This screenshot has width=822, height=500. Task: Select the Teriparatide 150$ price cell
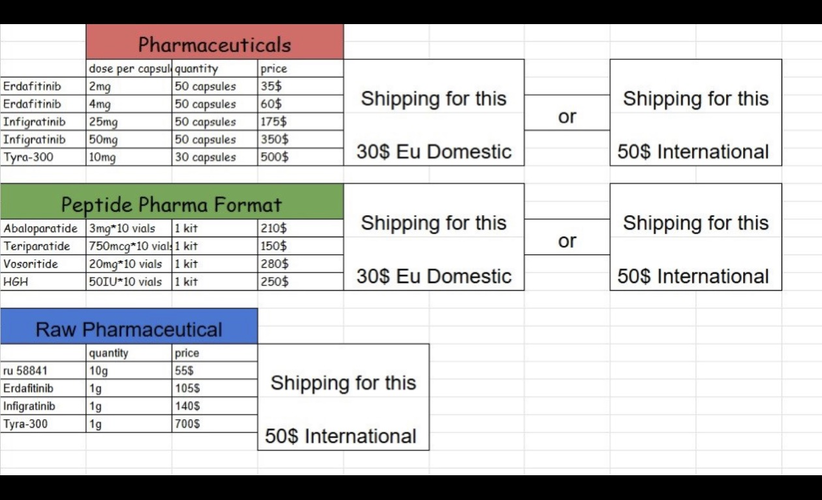300,246
